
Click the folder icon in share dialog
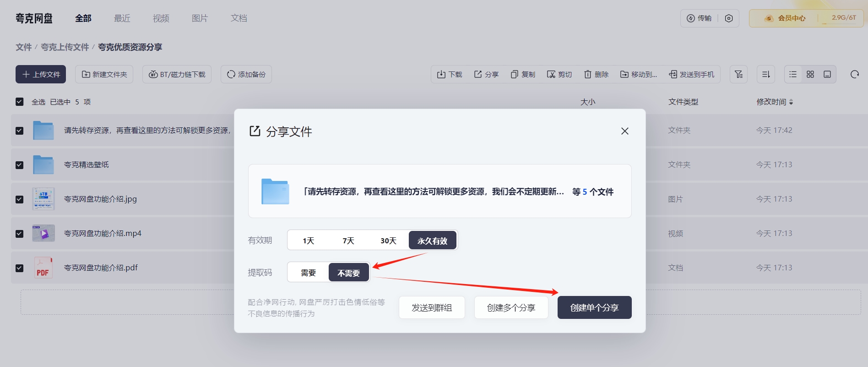pos(275,191)
